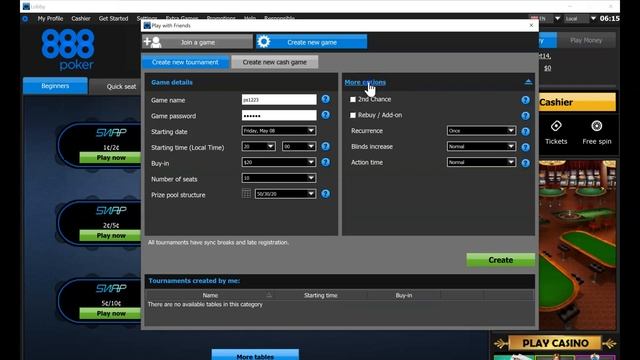Image resolution: width=640 pixels, height=360 pixels.
Task: Click the yellow Cashier button
Action: click(x=577, y=102)
